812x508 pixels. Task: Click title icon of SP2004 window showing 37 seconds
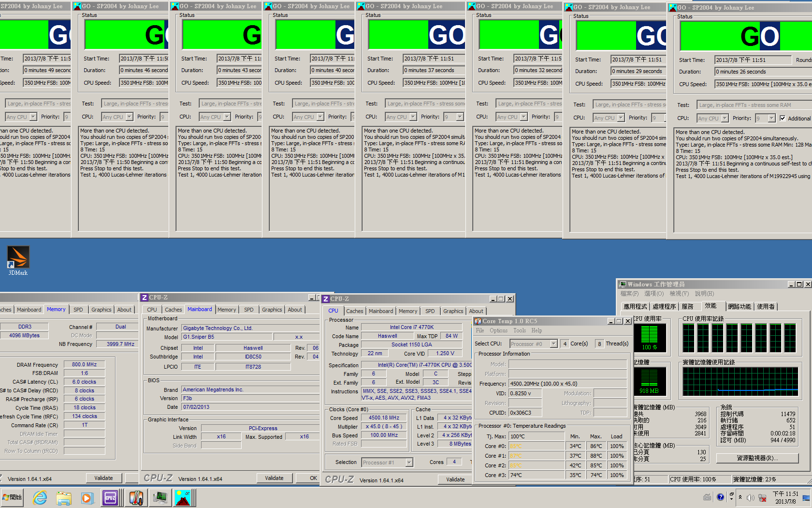tap(361, 6)
